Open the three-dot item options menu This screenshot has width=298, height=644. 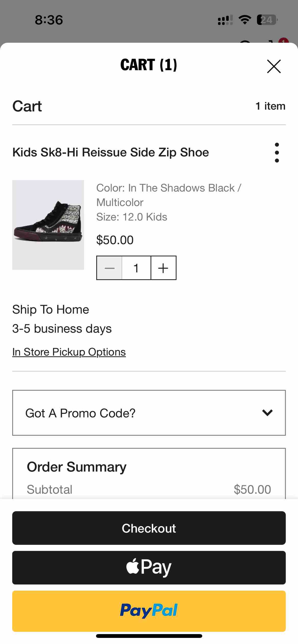tap(277, 152)
